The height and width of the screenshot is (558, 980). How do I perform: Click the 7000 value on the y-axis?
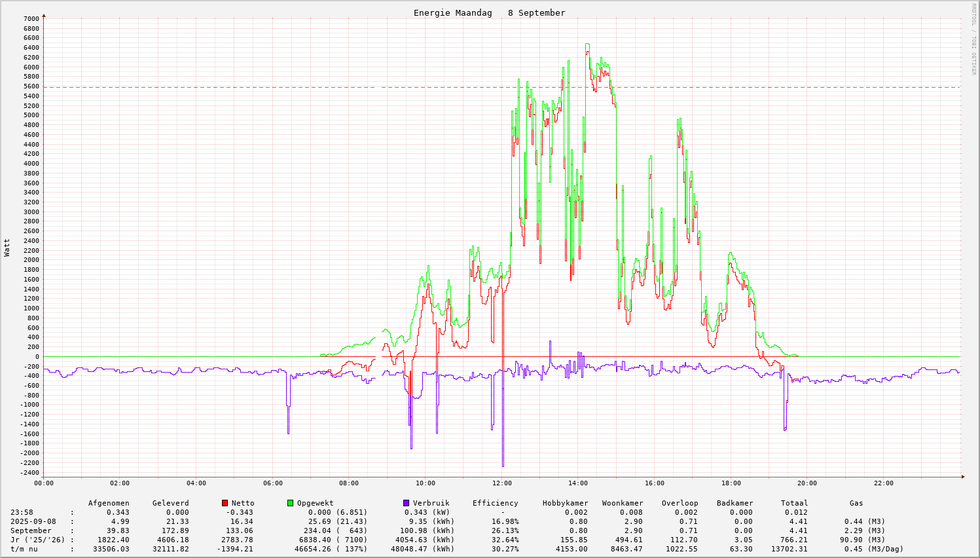click(x=31, y=18)
